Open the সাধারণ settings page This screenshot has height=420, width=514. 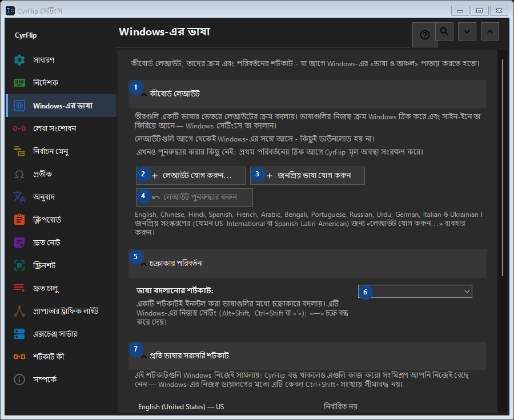pyautogui.click(x=61, y=60)
